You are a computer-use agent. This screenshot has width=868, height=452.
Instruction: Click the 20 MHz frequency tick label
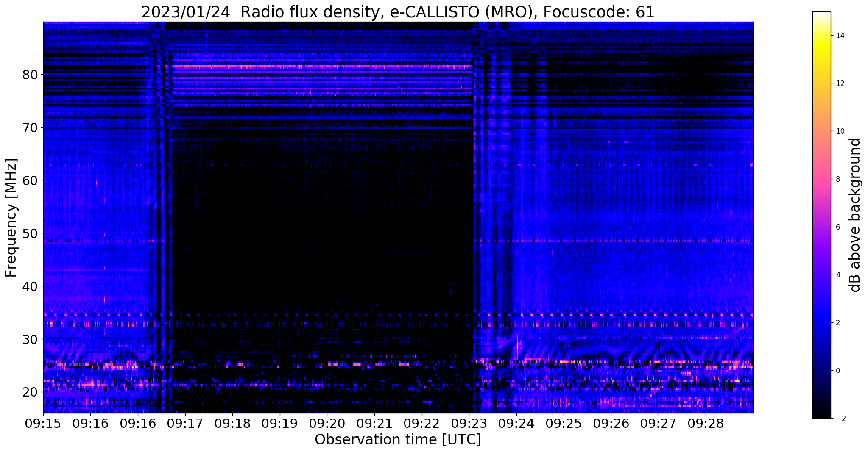tap(30, 392)
